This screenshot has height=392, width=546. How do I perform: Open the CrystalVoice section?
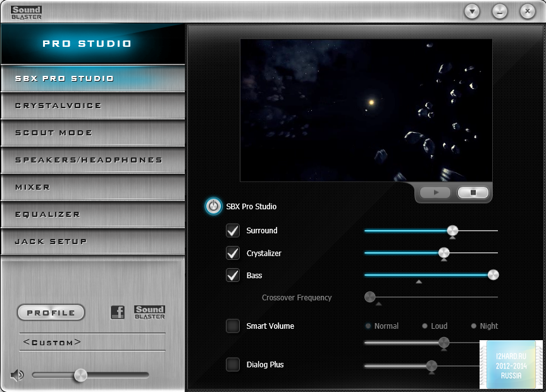coord(92,106)
